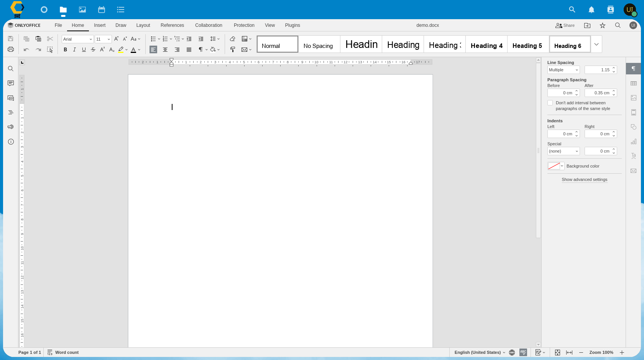Open the Headings navigation panel

point(11,112)
